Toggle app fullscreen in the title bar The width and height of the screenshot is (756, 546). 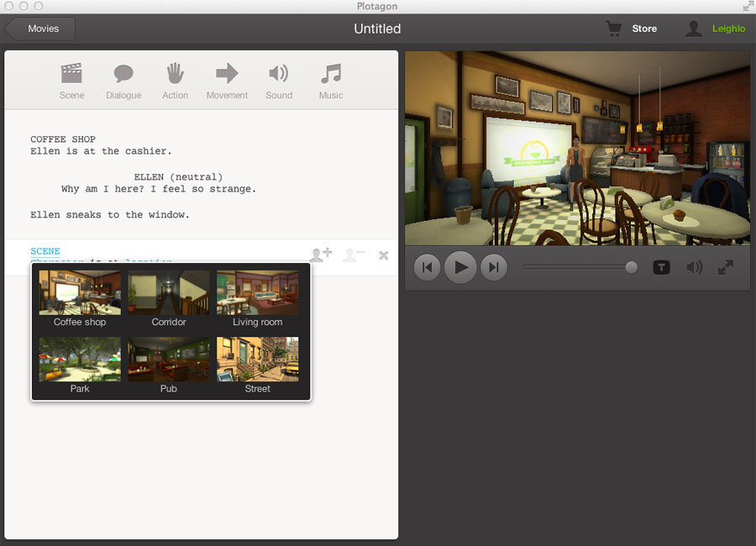tap(748, 6)
